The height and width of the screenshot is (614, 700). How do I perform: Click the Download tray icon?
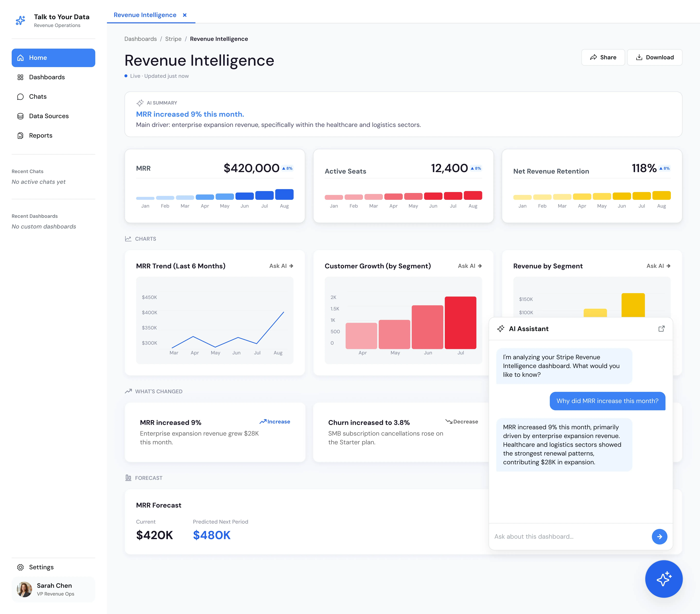(639, 57)
